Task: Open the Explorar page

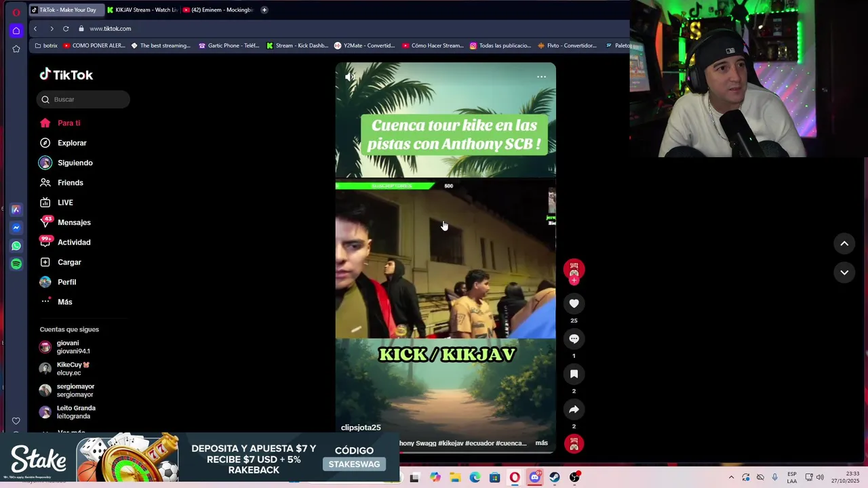Action: [x=63, y=143]
